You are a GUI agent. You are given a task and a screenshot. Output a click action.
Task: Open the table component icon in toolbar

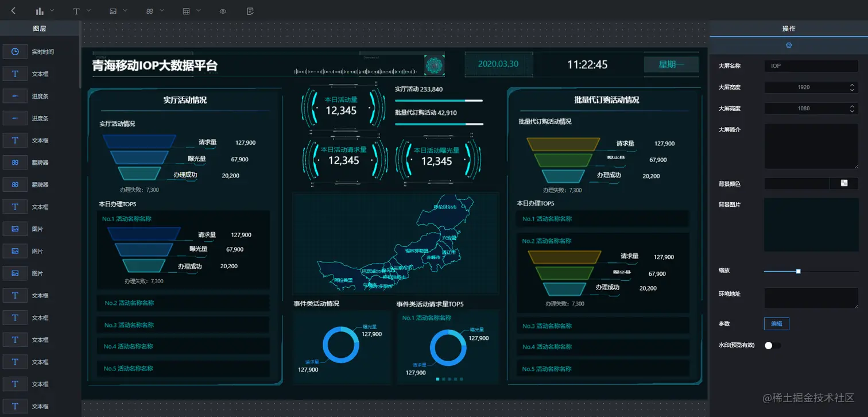(187, 11)
